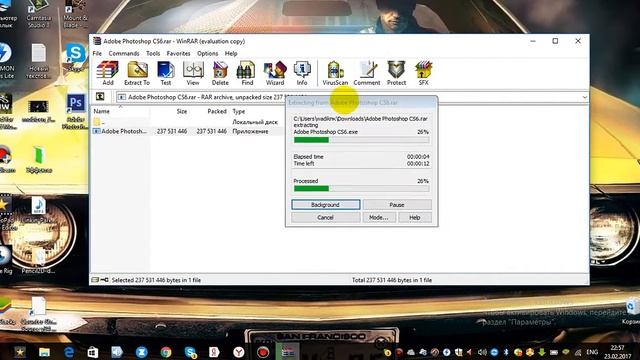Screen dimensions: 640x360
Task: Open Microsoft Edge from the taskbar
Action: [69, 352]
